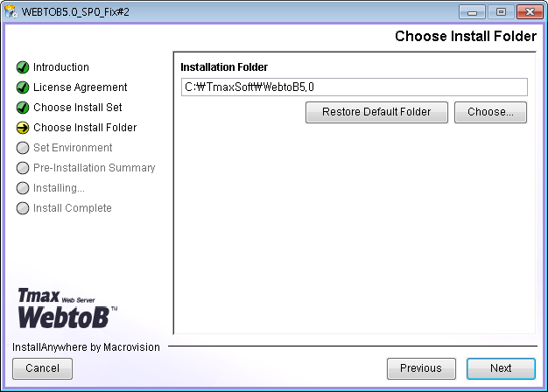Screen dimensions: 548x392
Task: Click the gray circle icon beside Set Environment
Action: coord(23,148)
